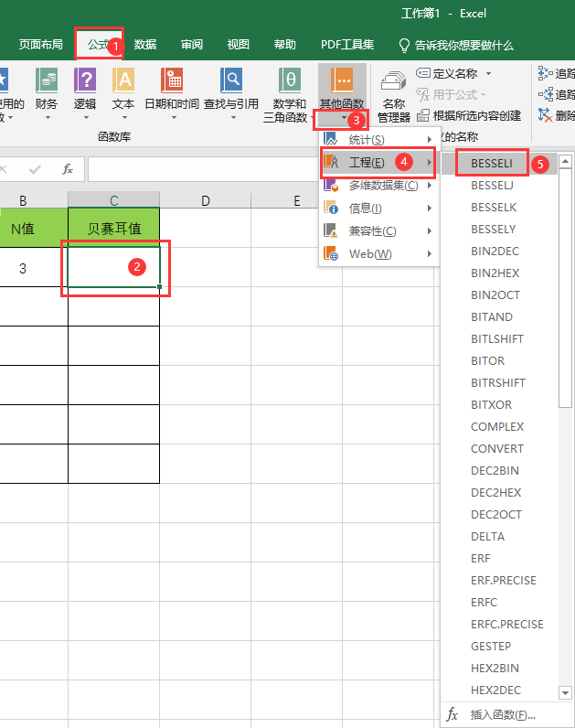575x728 pixels.
Task: Click the lightbulb 告诉我你想要做什么 icon
Action: pos(404,45)
